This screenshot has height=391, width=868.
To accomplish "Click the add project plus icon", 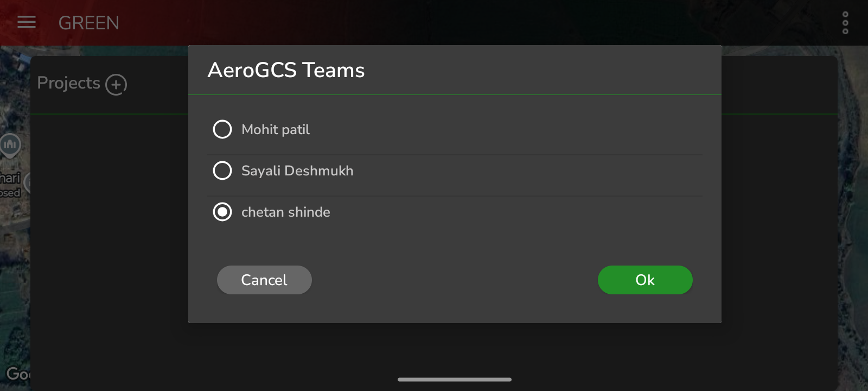I will (x=116, y=85).
